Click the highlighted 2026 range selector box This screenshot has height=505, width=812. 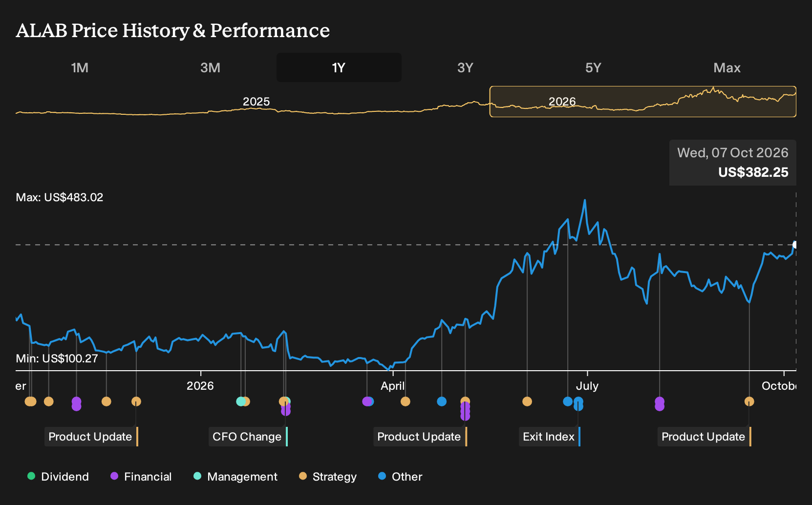click(643, 102)
